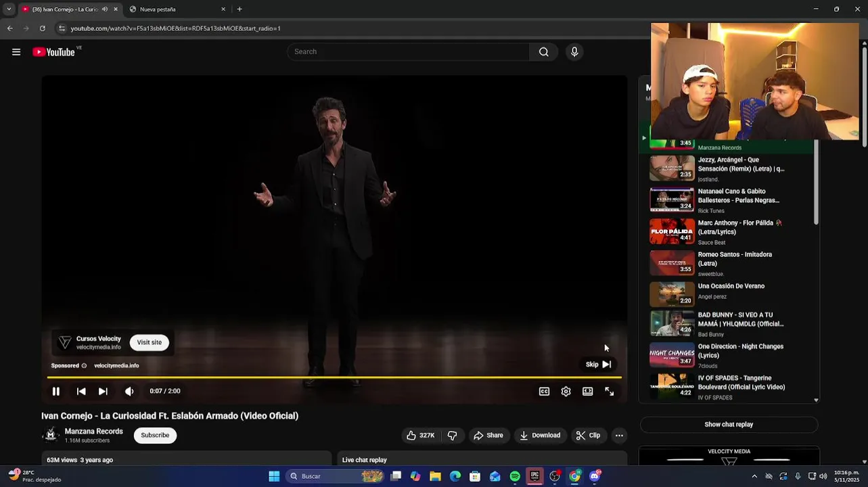
Task: Click the address bar URL
Action: click(176, 28)
